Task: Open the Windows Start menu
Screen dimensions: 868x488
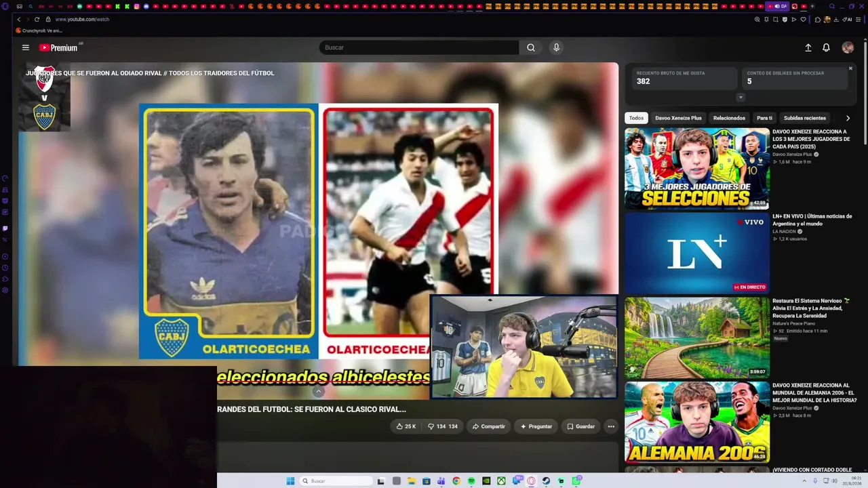Action: 290,481
